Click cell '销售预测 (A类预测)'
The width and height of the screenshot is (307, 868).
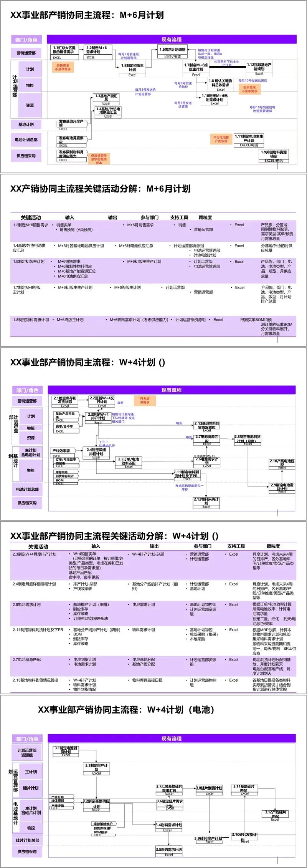coord(76,230)
